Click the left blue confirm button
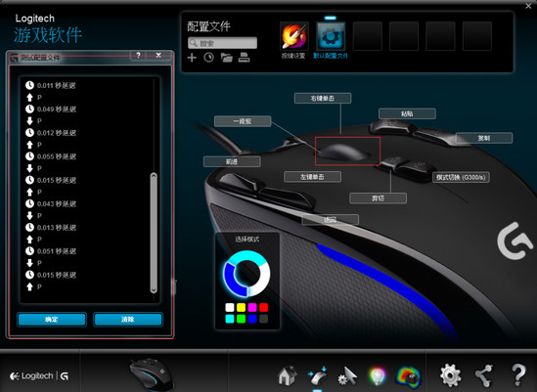Screen dimensions: 537x392 click(52, 320)
